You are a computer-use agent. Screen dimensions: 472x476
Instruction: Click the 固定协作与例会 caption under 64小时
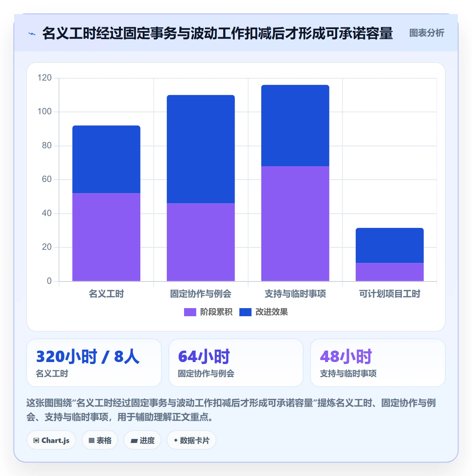pyautogui.click(x=206, y=374)
